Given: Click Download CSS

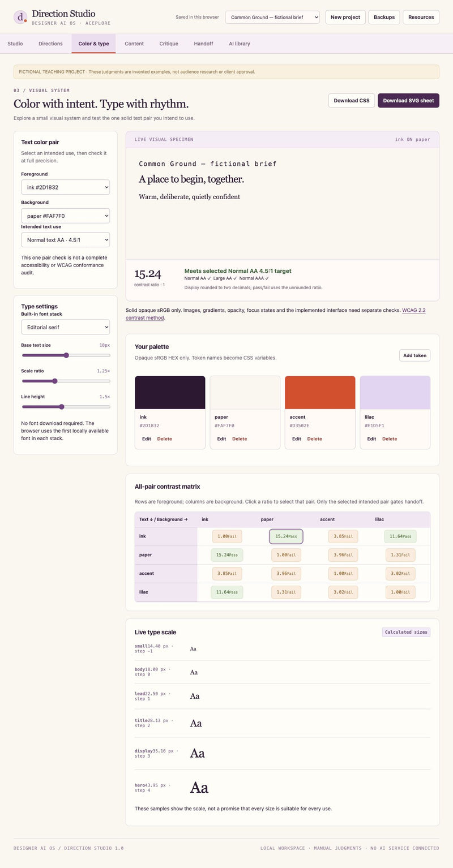Looking at the screenshot, I should 352,101.
